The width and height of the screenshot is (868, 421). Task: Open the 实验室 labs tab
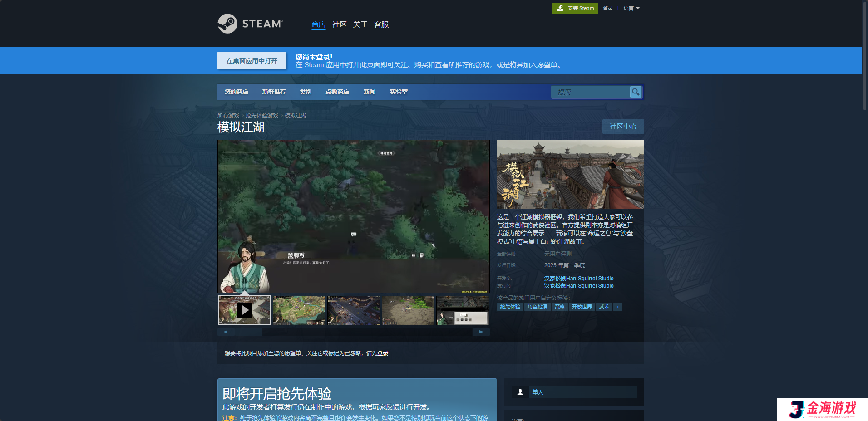399,92
